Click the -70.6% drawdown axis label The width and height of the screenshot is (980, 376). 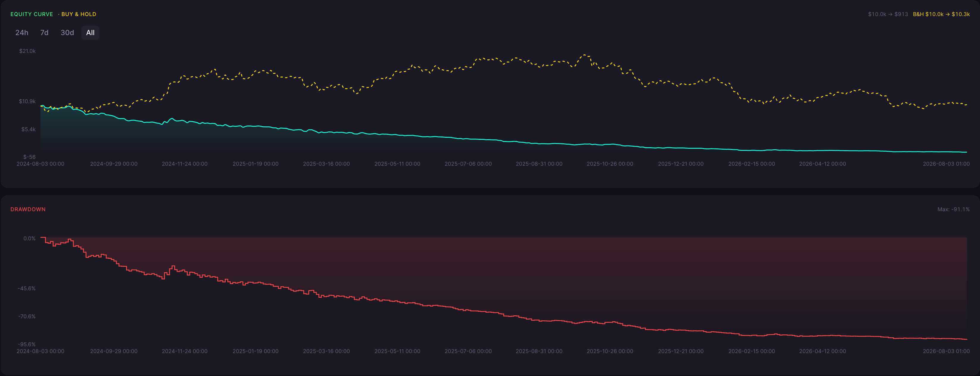click(x=27, y=316)
